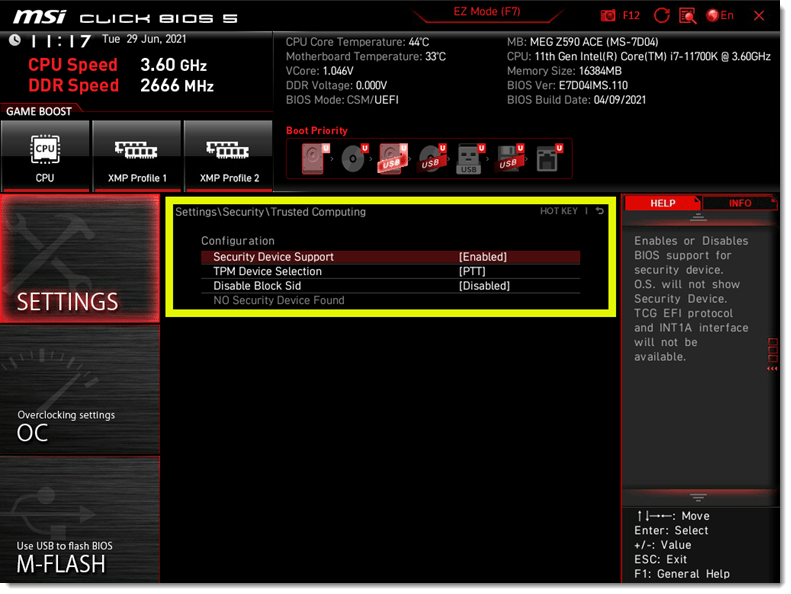The width and height of the screenshot is (791, 594).
Task: Switch to EZ Mode (F7)
Action: coord(487,12)
